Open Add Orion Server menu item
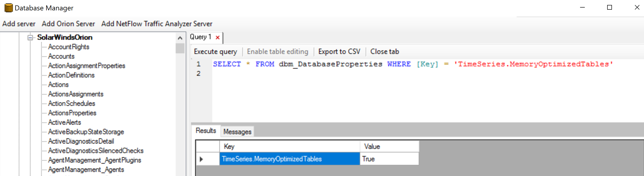 point(68,24)
